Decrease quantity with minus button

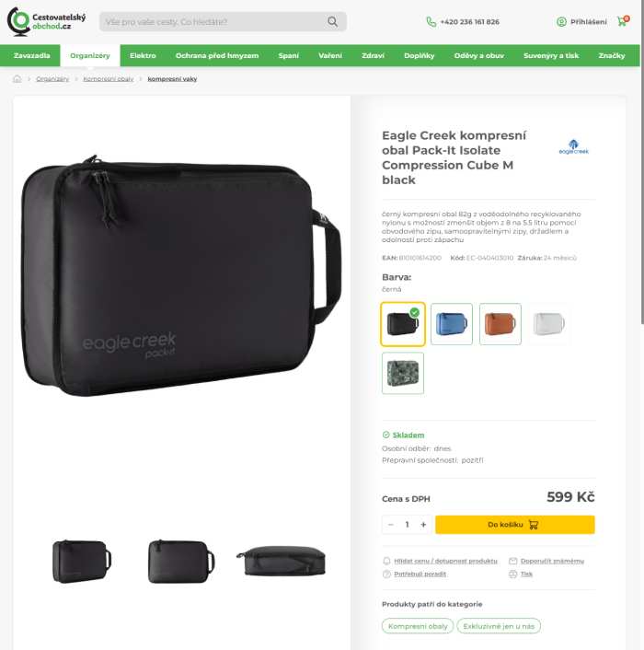tap(391, 525)
